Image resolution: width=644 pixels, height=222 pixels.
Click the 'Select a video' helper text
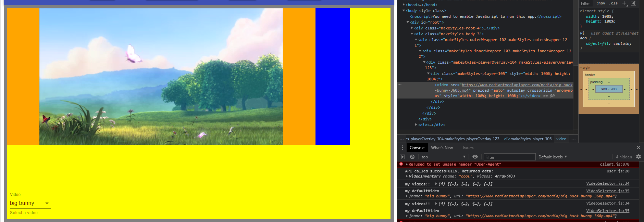coord(24,213)
